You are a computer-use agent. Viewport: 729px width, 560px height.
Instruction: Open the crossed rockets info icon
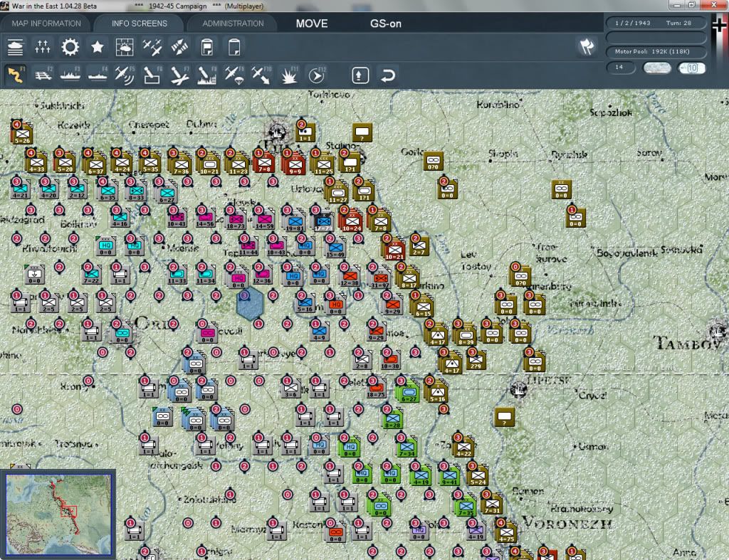(x=179, y=47)
